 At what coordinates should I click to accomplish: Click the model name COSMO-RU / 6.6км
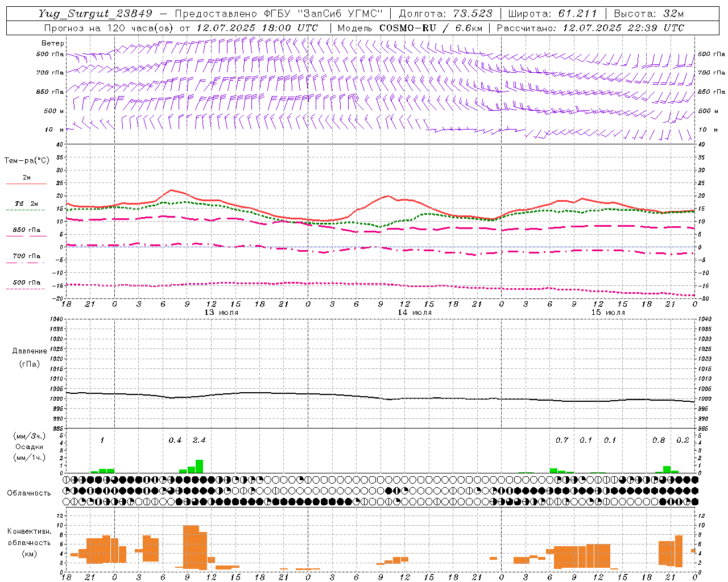tap(431, 28)
